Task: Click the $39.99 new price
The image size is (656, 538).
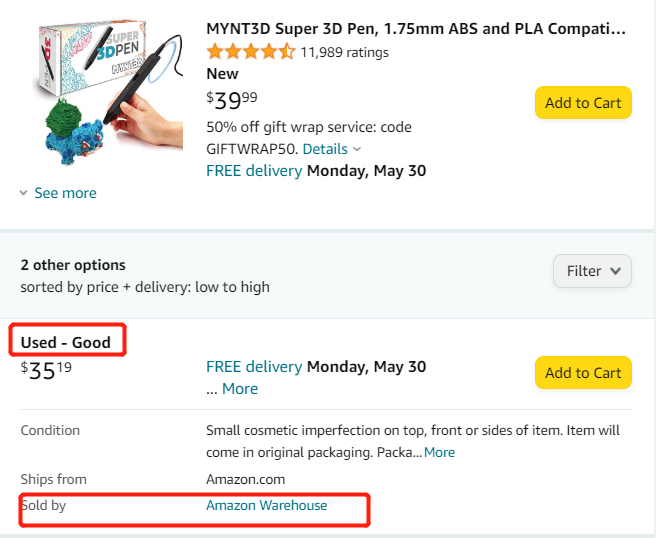Action: pyautogui.click(x=231, y=98)
